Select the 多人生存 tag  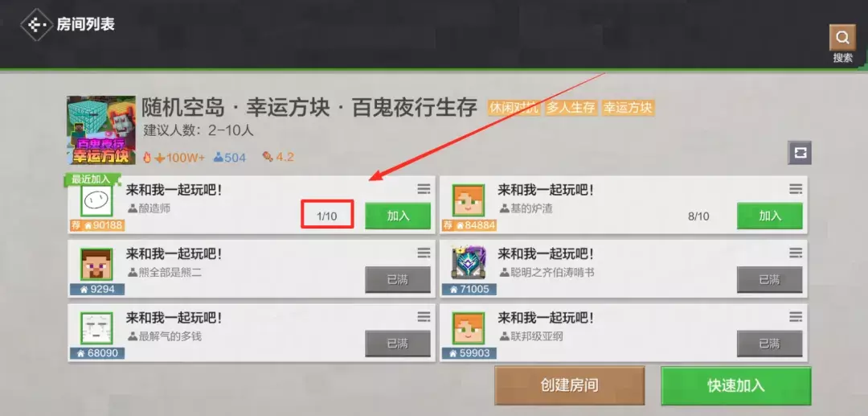point(571,108)
